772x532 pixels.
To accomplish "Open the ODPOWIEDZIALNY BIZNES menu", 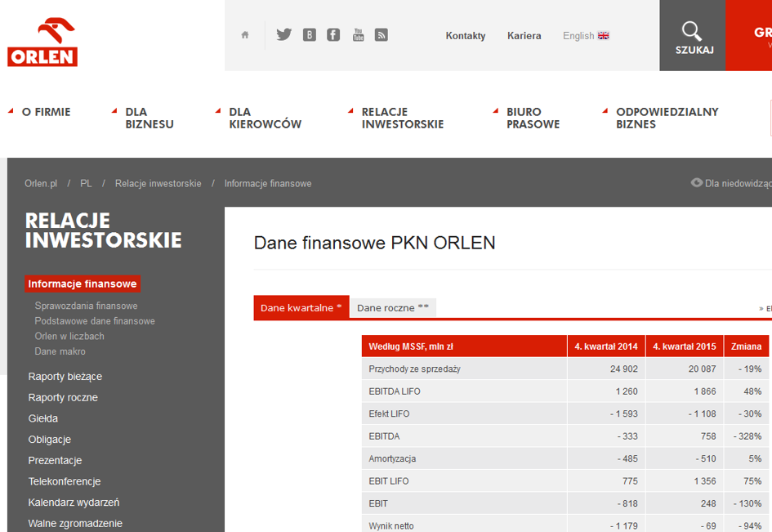I will 667,118.
